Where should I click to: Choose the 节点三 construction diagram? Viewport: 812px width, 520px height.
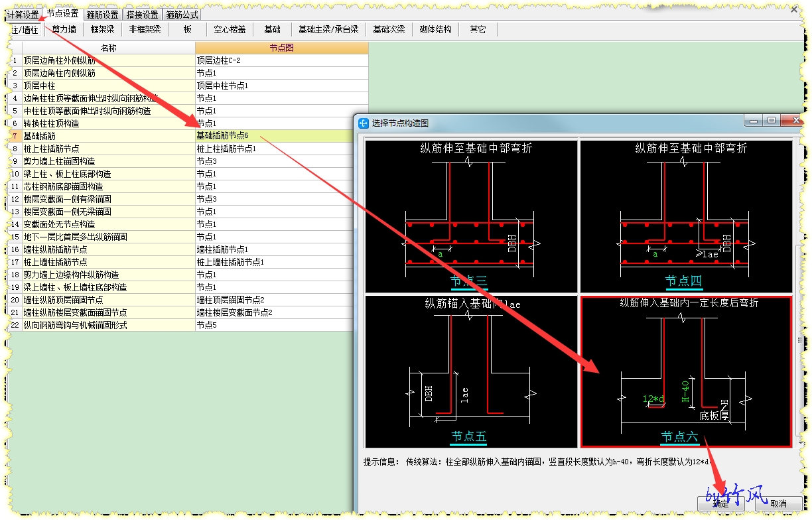471,216
